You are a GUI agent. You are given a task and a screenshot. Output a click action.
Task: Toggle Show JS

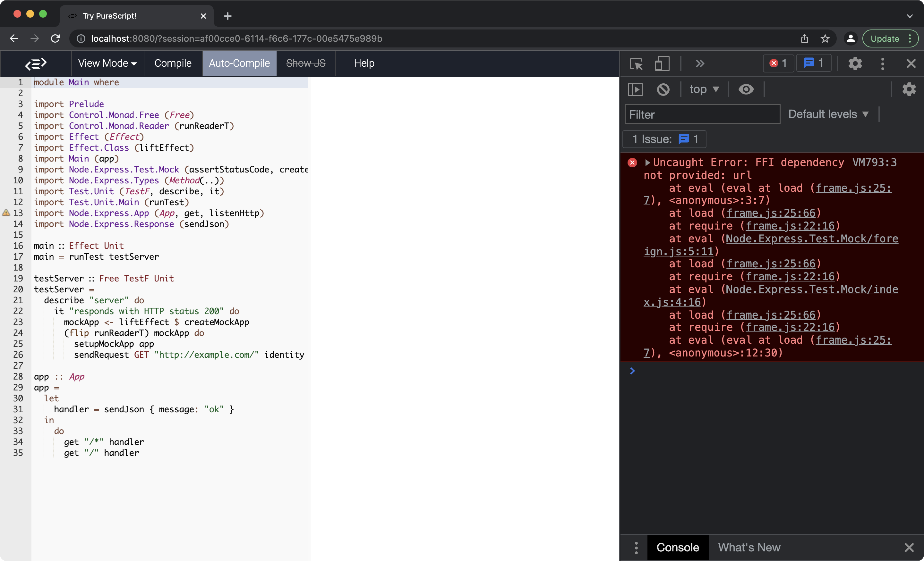306,63
